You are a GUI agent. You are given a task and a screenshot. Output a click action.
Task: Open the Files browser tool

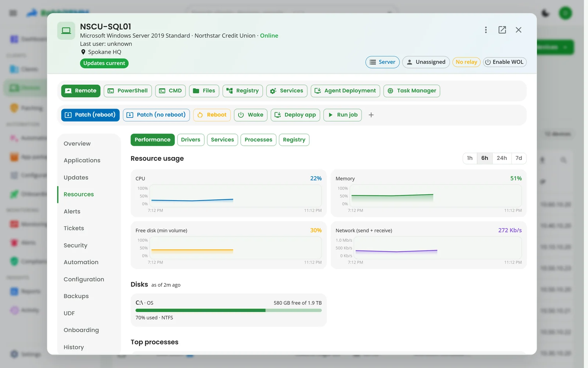point(204,91)
